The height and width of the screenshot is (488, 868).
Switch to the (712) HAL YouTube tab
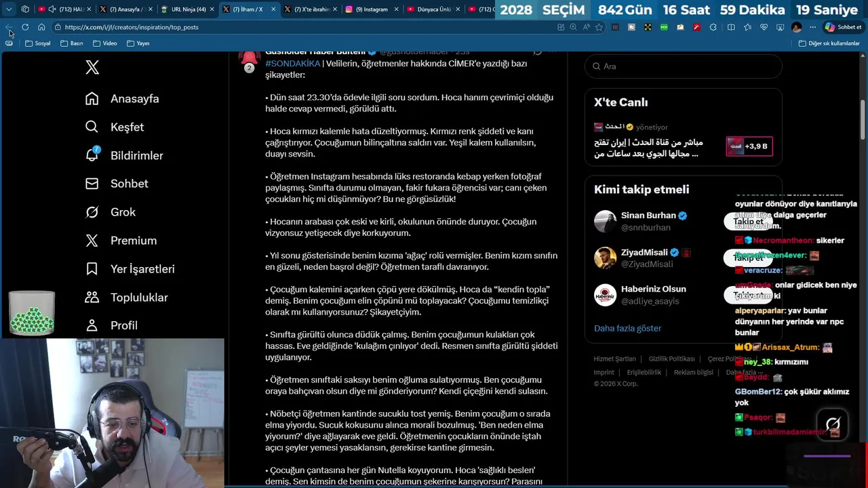click(66, 9)
